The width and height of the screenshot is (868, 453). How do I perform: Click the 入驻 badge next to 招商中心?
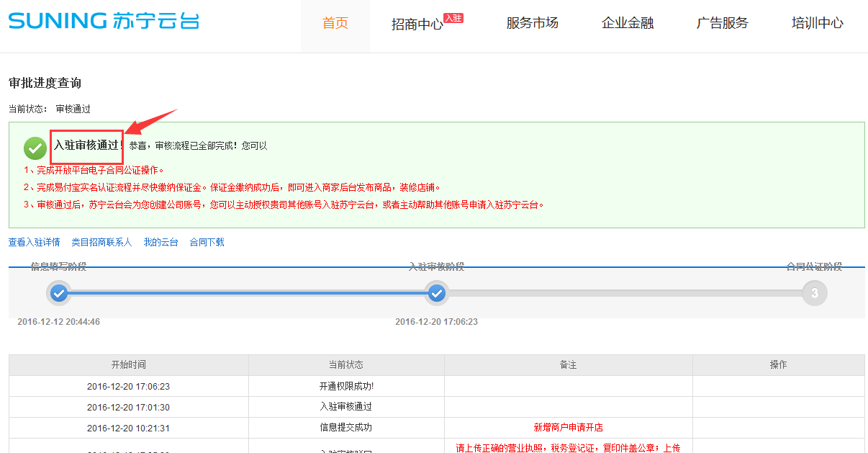coord(453,18)
